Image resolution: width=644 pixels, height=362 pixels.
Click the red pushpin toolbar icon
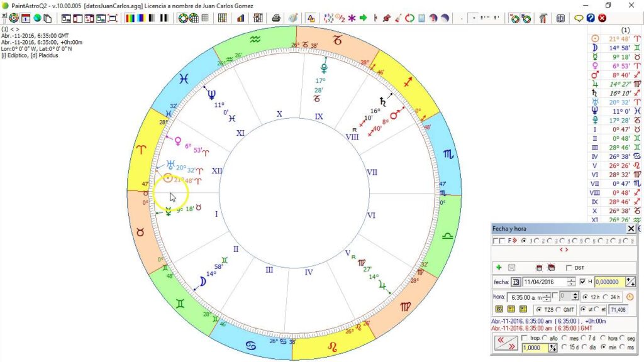point(387,18)
